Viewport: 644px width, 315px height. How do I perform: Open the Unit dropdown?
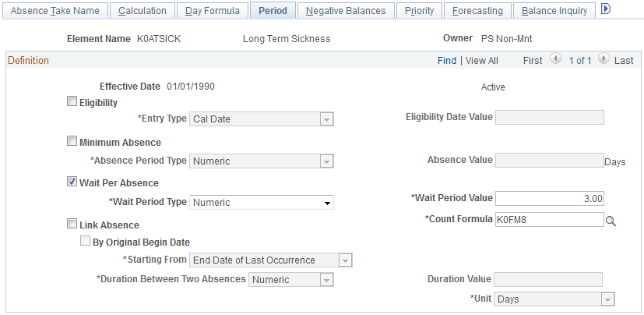click(x=554, y=299)
